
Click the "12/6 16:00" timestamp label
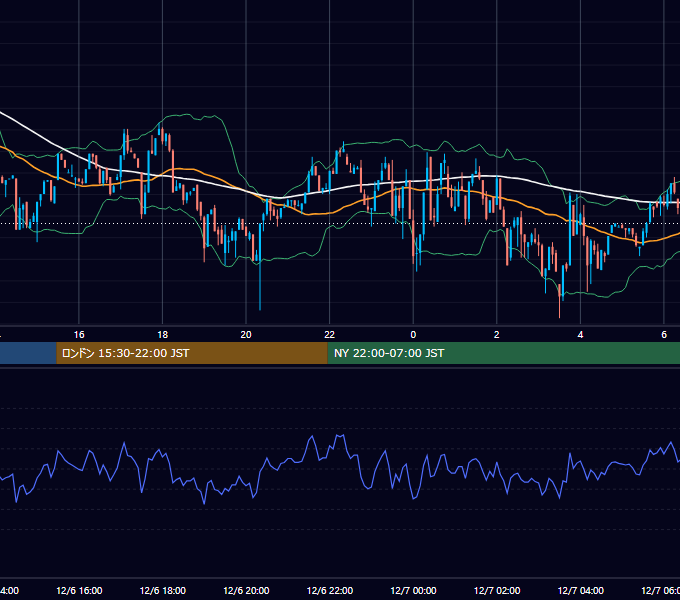(x=79, y=590)
